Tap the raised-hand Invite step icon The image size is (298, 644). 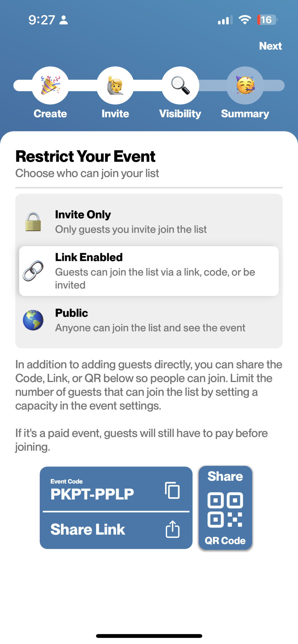point(115,85)
